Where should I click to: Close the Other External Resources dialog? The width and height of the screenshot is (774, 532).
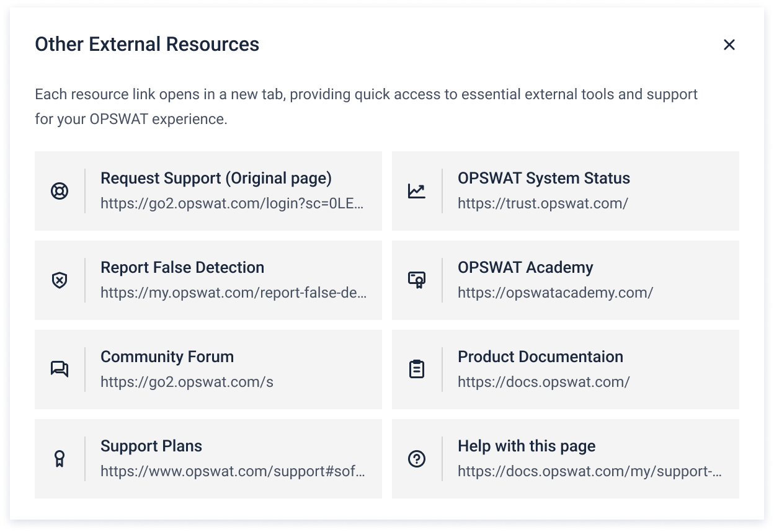[x=729, y=45]
